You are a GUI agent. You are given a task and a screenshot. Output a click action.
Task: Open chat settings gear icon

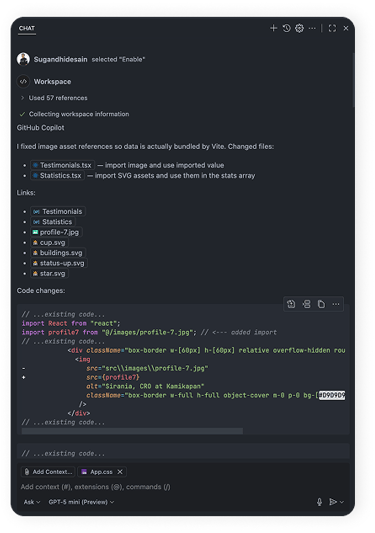point(299,28)
